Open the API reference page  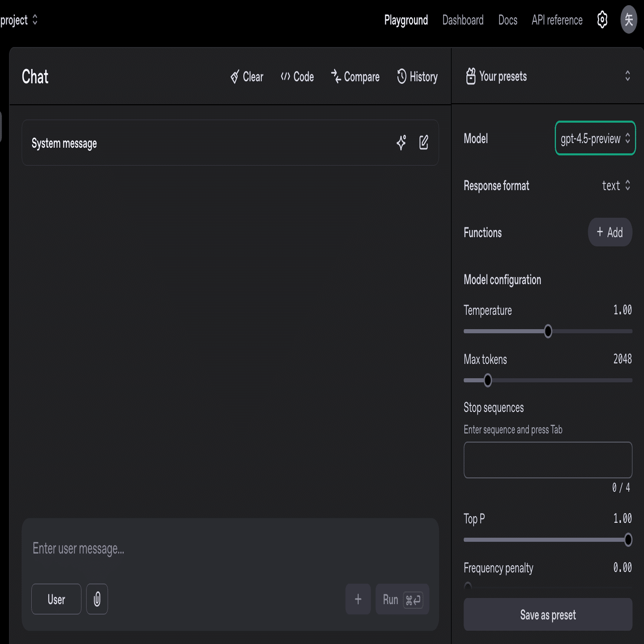(557, 20)
